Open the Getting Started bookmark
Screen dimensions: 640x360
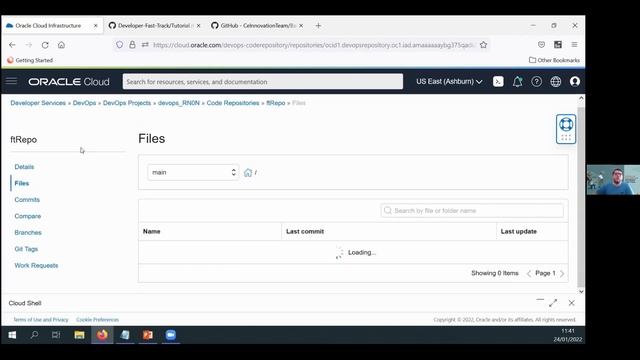pos(30,60)
